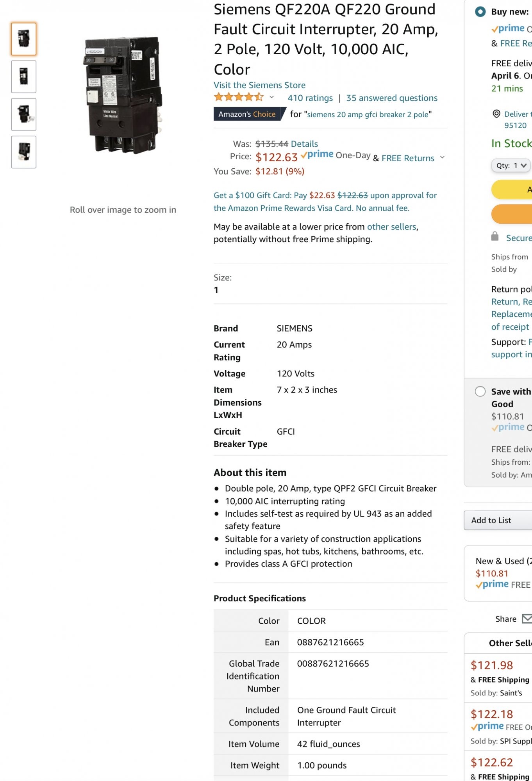The image size is (532, 781).
Task: Click the secure transaction lock icon
Action: 495,236
